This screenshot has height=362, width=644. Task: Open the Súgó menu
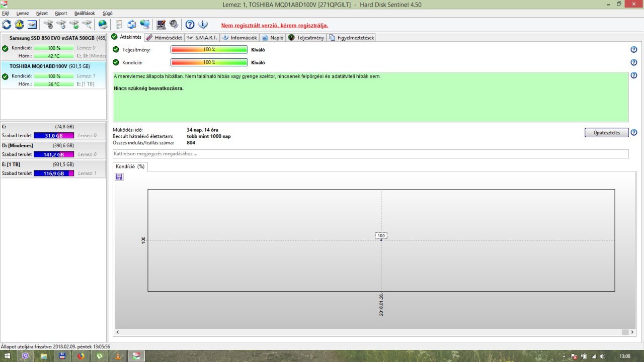click(x=108, y=13)
